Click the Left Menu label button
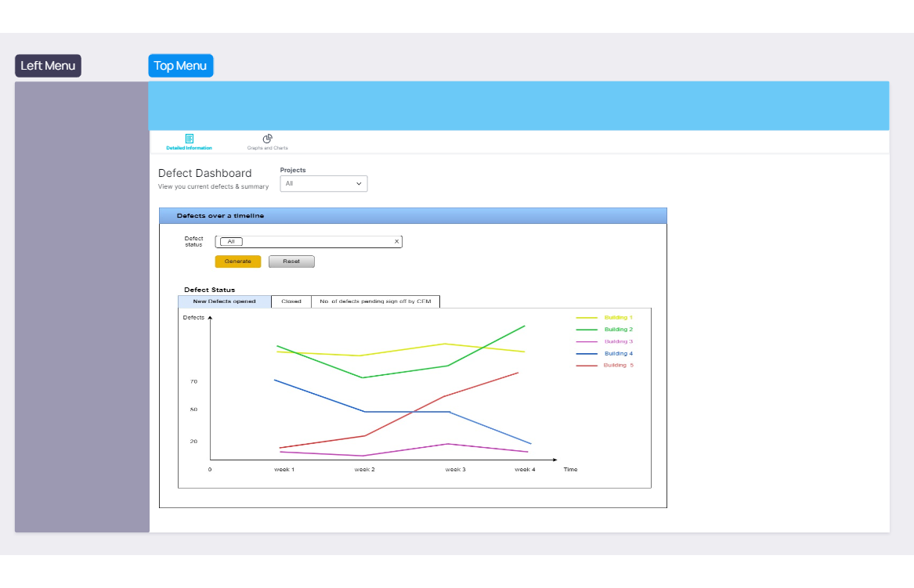914x588 pixels. click(x=48, y=66)
